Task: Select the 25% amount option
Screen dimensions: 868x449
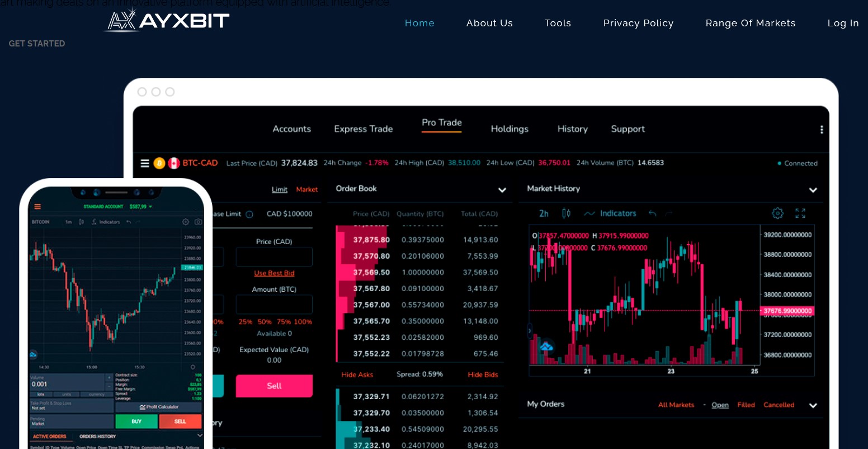Action: 246,322
